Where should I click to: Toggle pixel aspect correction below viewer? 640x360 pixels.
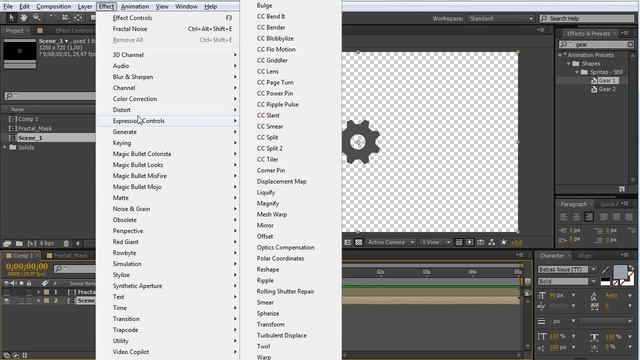pos(459,242)
